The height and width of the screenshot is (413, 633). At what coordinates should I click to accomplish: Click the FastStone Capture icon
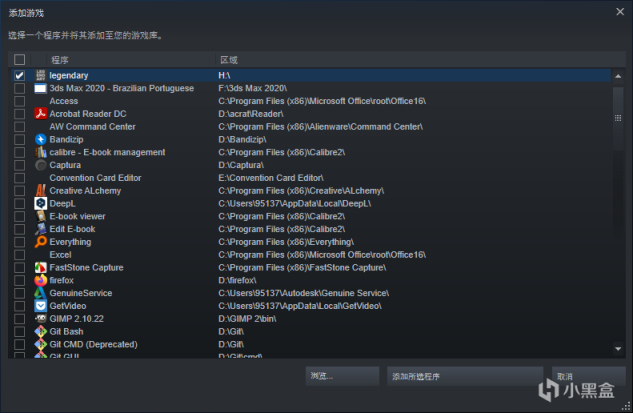click(x=40, y=267)
